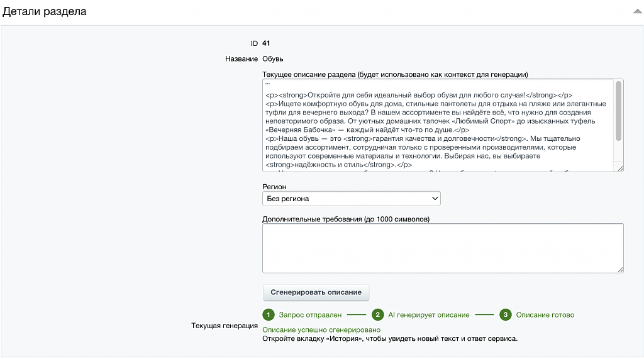
Task: Click the section name Обувь
Action: point(273,58)
